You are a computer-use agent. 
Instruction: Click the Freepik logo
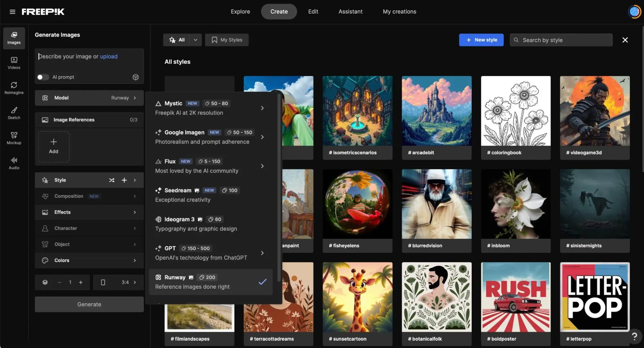tap(43, 12)
